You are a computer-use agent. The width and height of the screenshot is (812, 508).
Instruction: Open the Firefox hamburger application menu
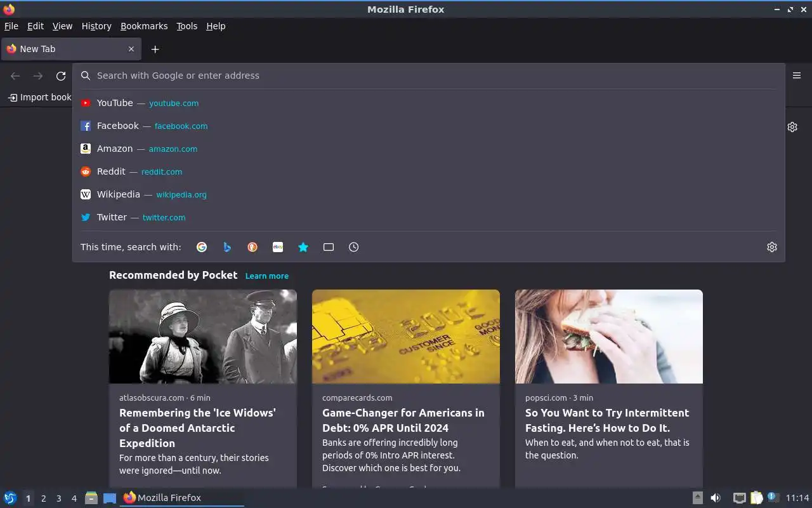click(797, 76)
